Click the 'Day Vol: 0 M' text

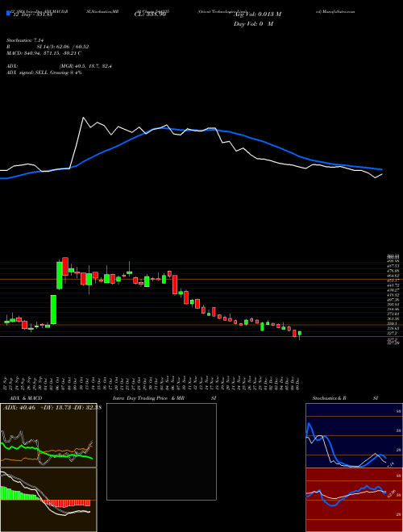coord(253,24)
